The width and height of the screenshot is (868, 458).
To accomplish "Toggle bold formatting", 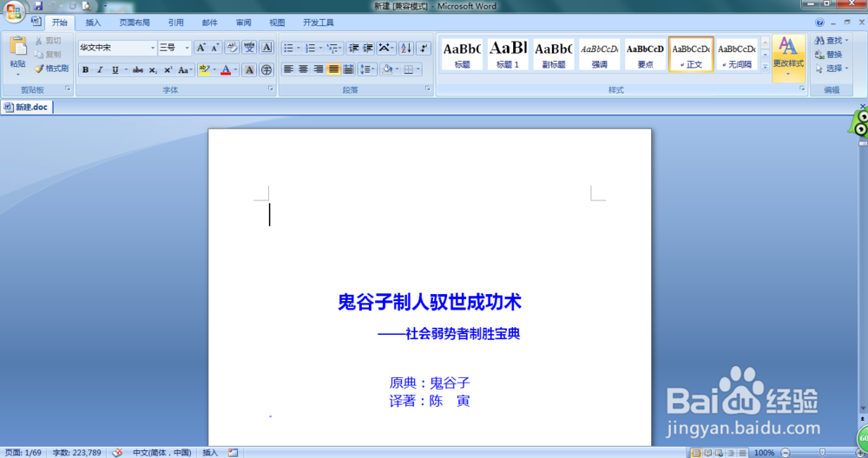I will 85,70.
